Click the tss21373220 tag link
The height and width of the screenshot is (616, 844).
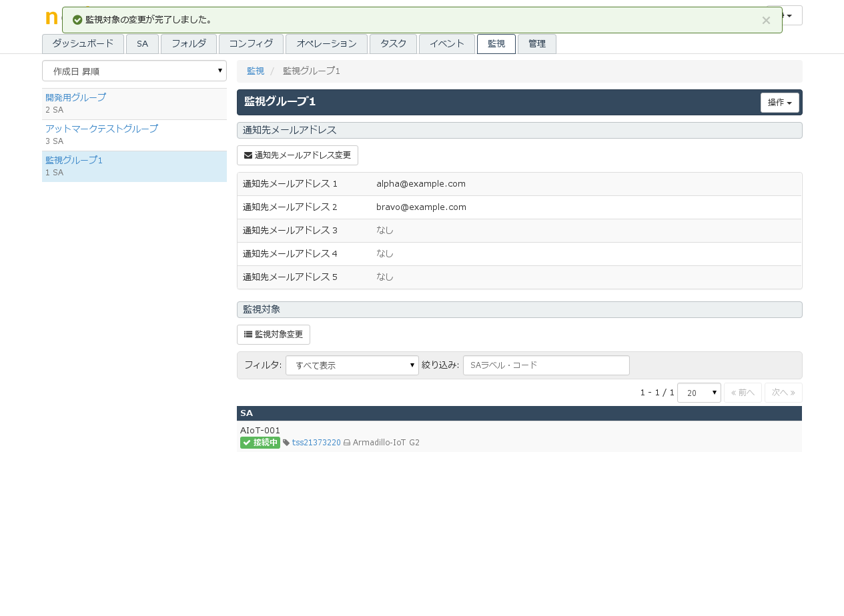pos(316,443)
